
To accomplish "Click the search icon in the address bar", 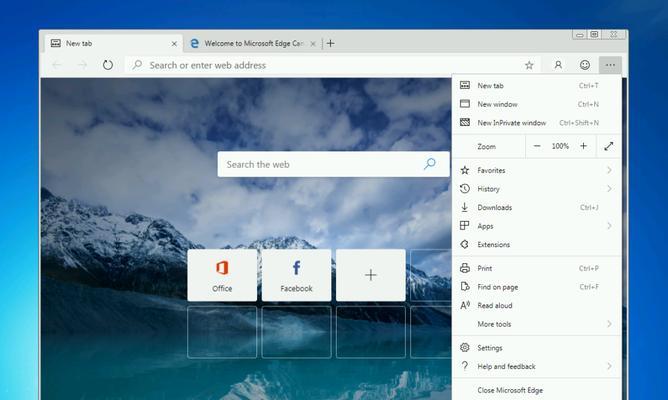I will pyautogui.click(x=137, y=65).
